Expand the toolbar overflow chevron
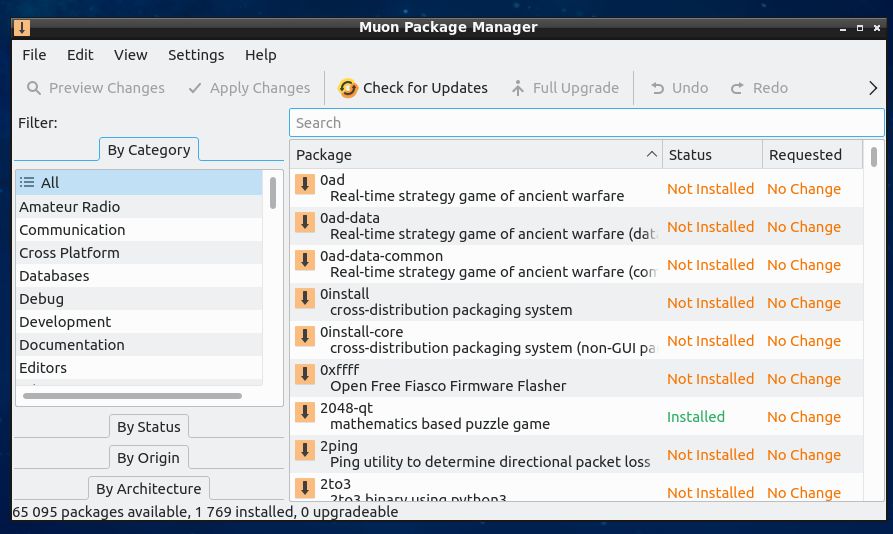 click(x=873, y=88)
